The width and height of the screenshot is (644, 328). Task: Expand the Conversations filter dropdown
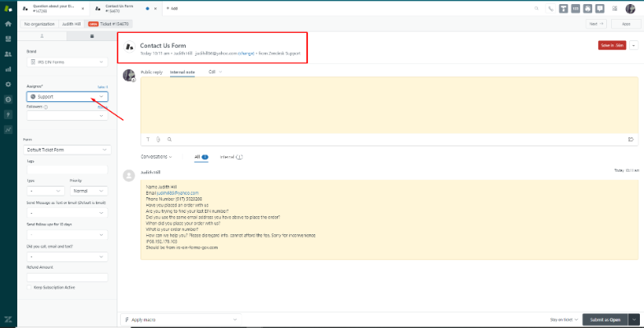coord(156,156)
